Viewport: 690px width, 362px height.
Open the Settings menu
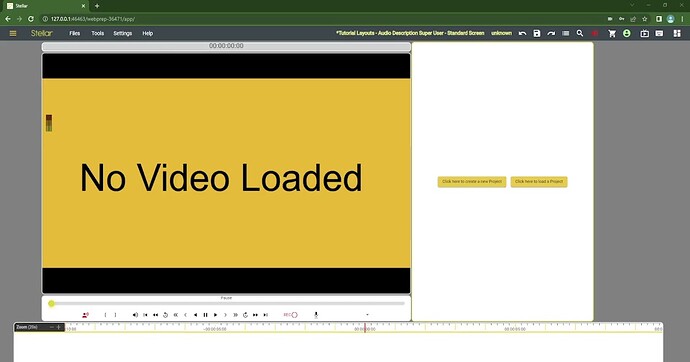122,33
